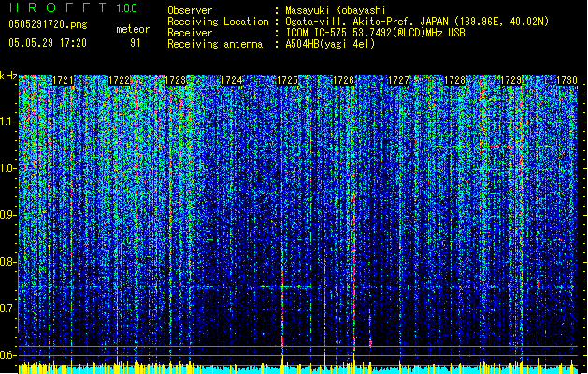The width and height of the screenshot is (588, 374).
Task: Click the 1726 time marker
Action: pos(343,80)
